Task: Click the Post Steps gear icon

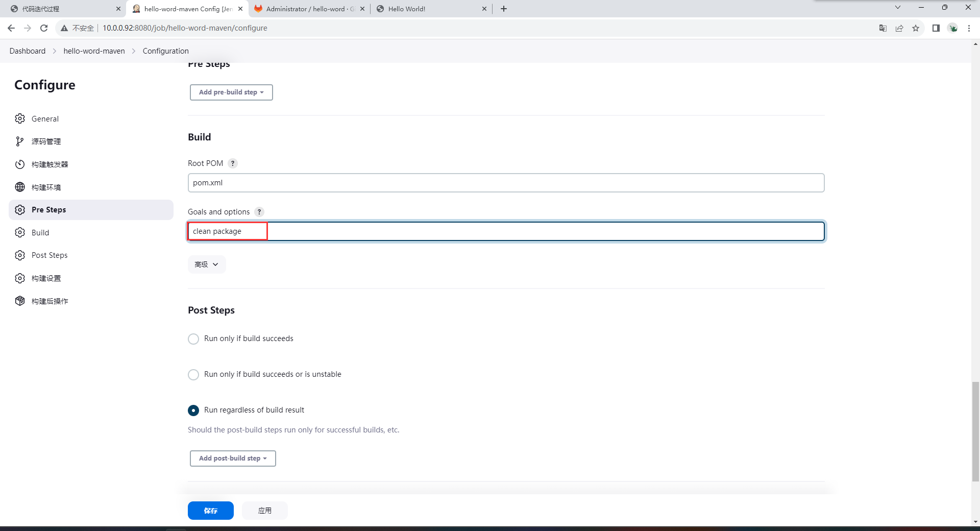Action: point(20,255)
